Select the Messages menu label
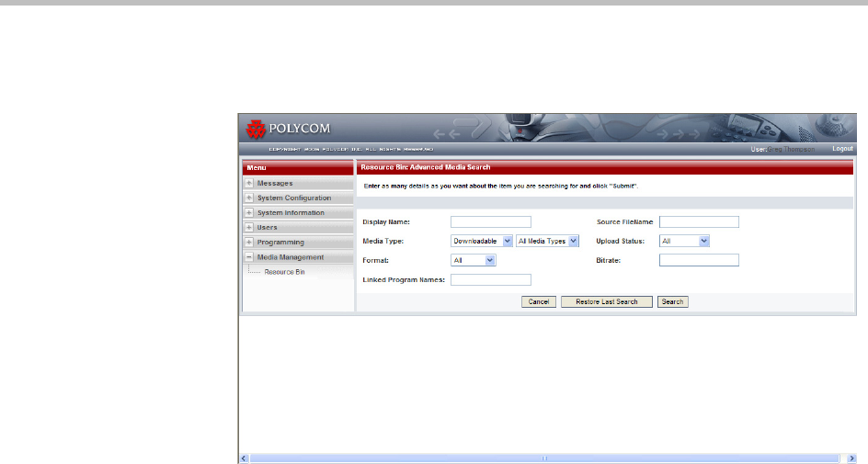 [275, 183]
